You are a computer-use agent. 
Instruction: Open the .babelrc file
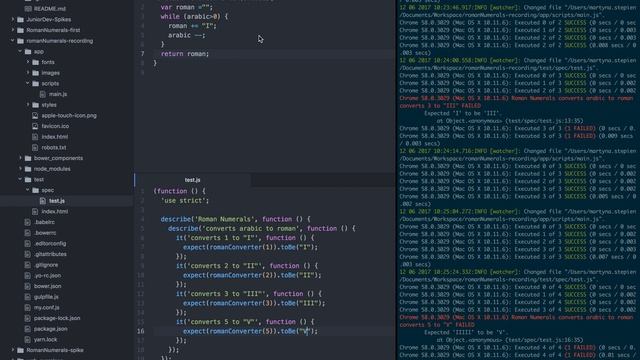coord(44,222)
